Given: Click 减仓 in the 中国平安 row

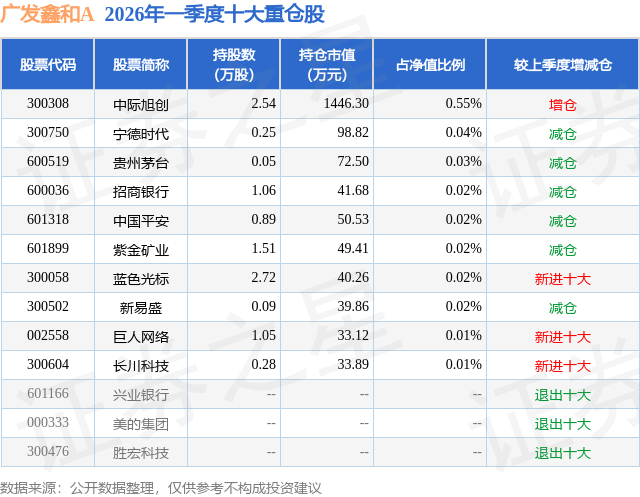Looking at the screenshot, I should (x=563, y=221).
